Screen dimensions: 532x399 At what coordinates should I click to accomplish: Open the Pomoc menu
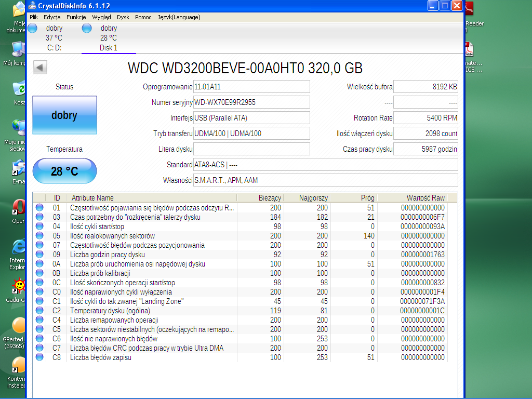(143, 17)
